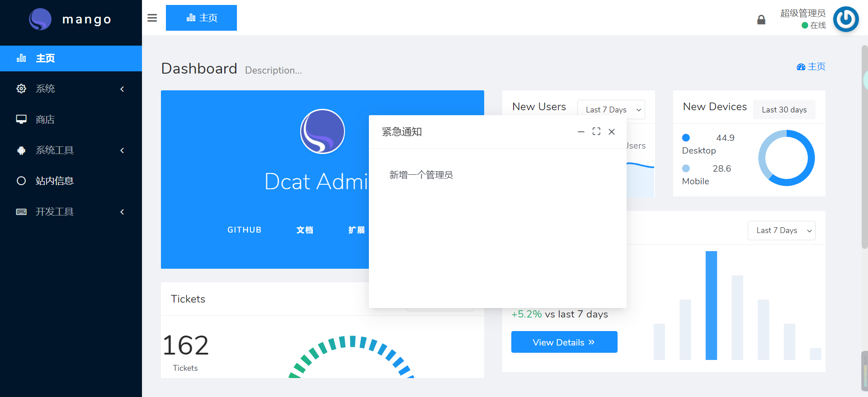
Task: Click the 主页 breadcrumb link
Action: [x=816, y=67]
